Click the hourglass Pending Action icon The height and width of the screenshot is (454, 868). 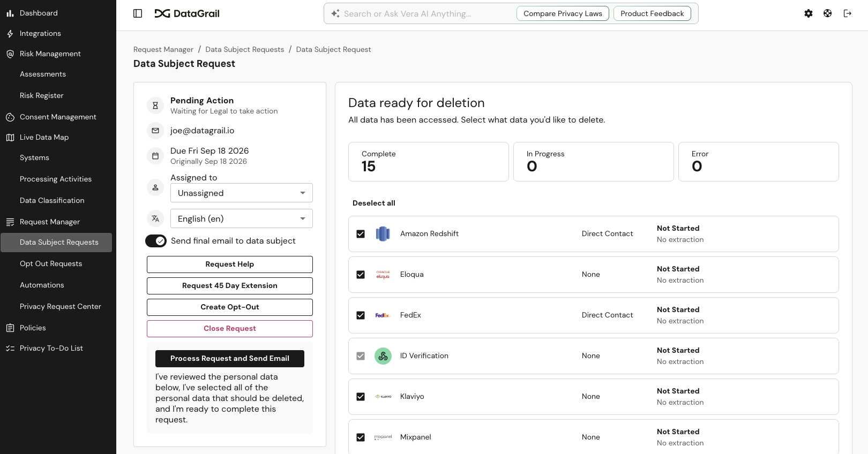click(155, 105)
